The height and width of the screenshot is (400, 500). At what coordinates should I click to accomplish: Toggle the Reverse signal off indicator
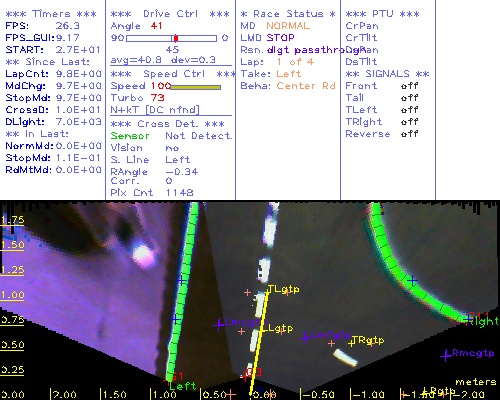pyautogui.click(x=410, y=134)
